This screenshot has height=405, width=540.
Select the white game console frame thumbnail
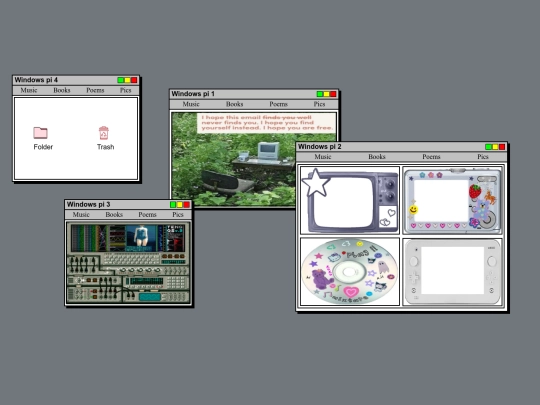click(x=452, y=271)
